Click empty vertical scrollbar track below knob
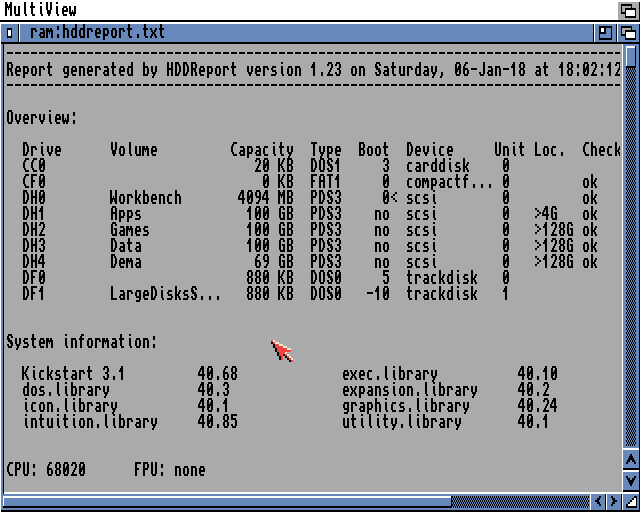640x512 pixels. [630, 250]
